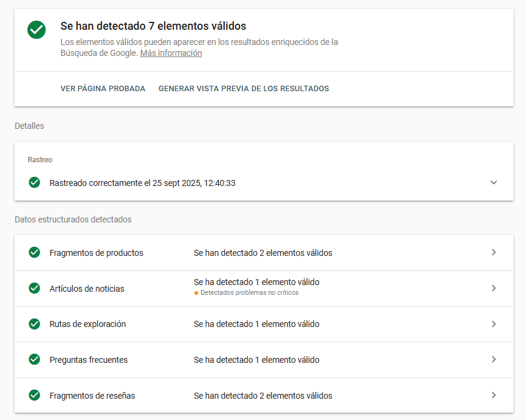The height and width of the screenshot is (420, 525).
Task: Click the green check icon for Preguntas frecuentes
Action: tap(34, 359)
